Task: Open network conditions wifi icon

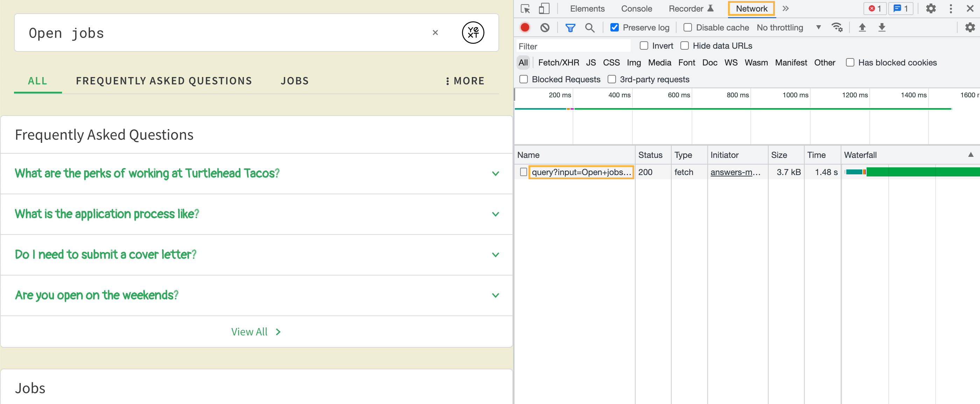Action: (x=837, y=27)
